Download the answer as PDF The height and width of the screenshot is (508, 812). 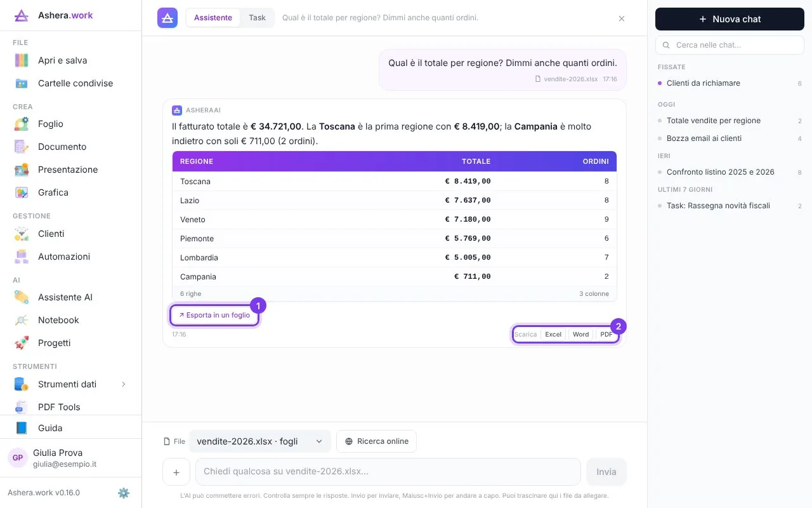pos(606,334)
